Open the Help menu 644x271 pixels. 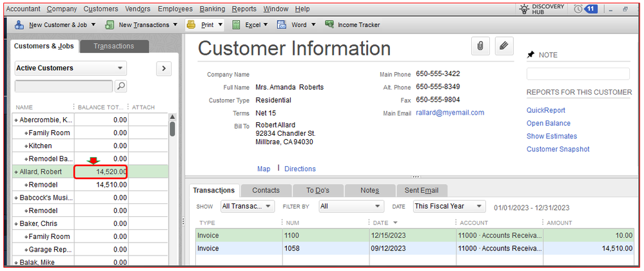(x=302, y=9)
